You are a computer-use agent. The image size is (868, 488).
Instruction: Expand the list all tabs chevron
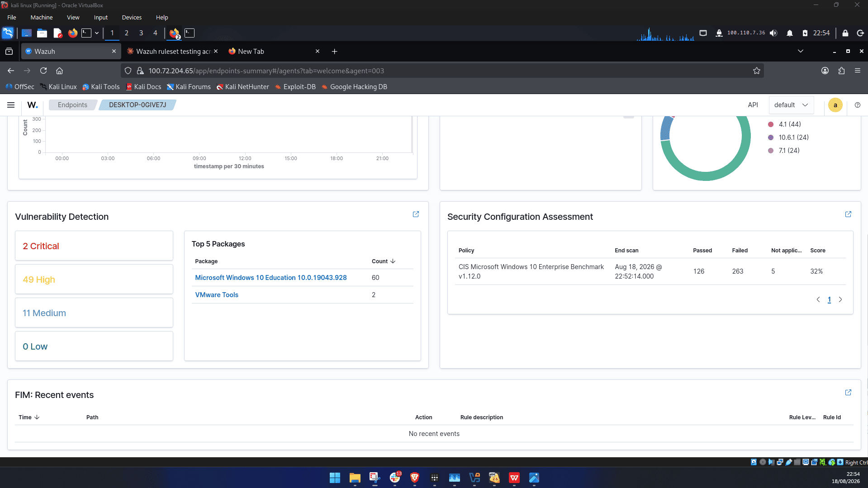[x=801, y=51]
